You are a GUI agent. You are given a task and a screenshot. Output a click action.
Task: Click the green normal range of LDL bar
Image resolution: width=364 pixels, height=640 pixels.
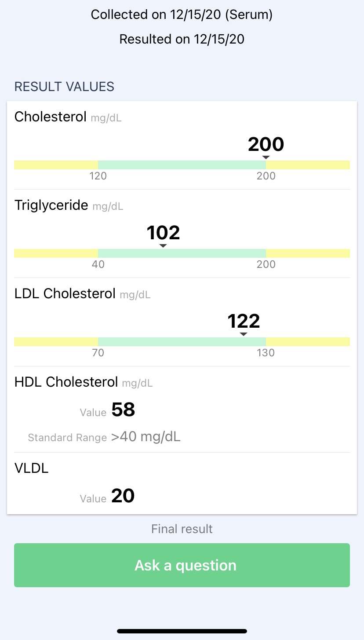tap(182, 342)
